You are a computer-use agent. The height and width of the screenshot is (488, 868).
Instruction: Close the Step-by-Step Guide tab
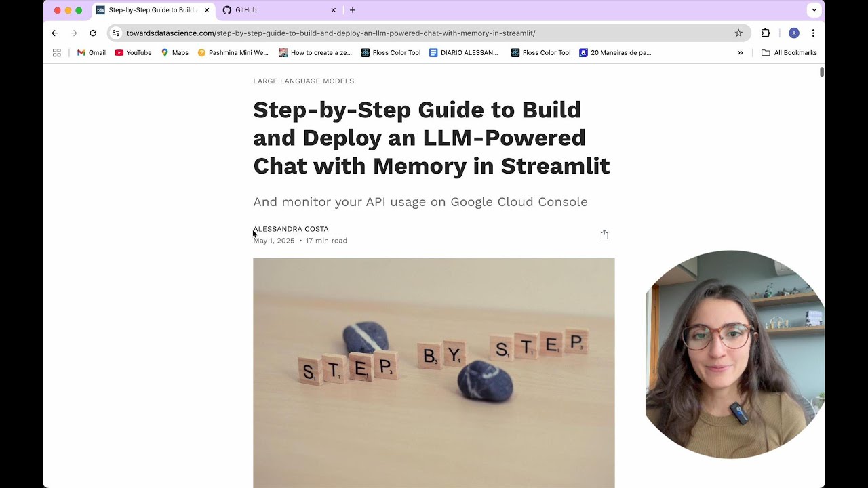207,10
